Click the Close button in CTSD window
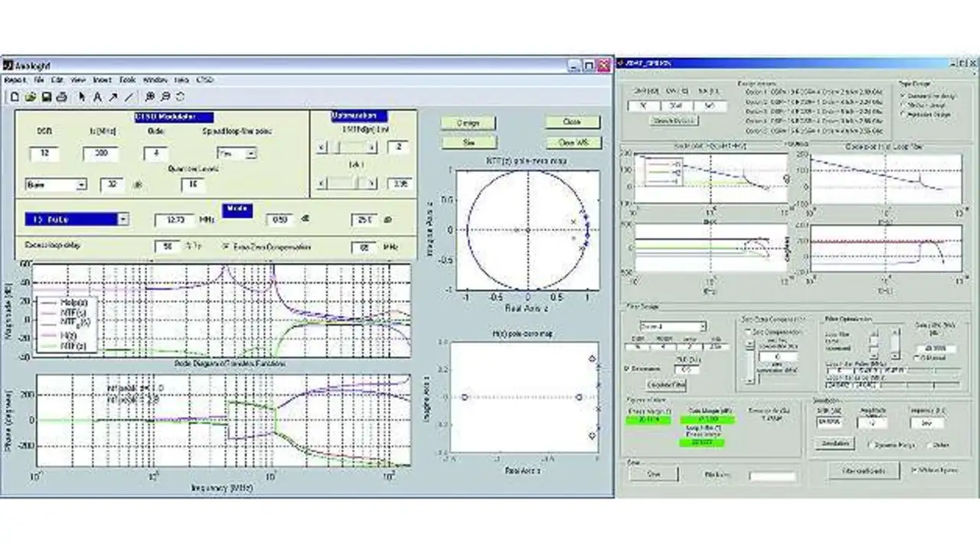The image size is (980, 550). pyautogui.click(x=572, y=122)
